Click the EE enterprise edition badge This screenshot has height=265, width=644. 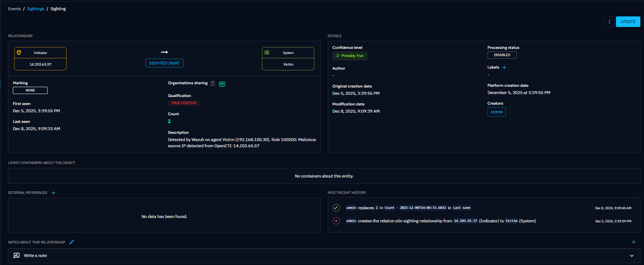click(222, 84)
